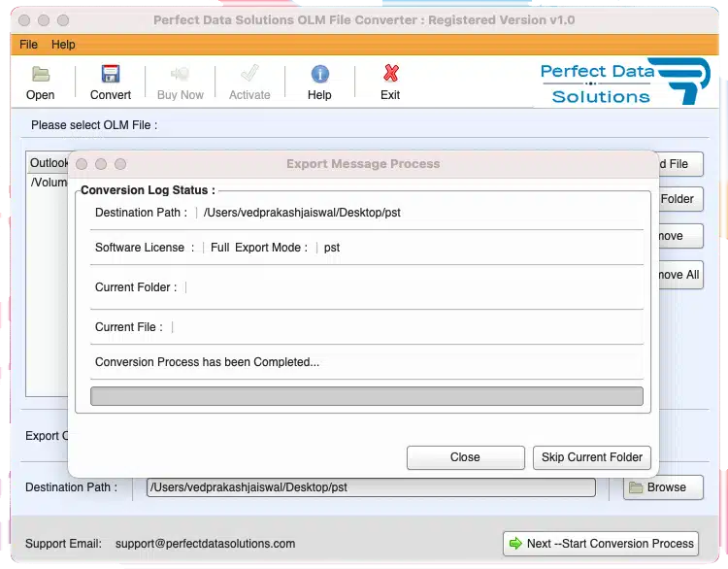Select the Convert floppy disk icon
The height and width of the screenshot is (569, 728).
pyautogui.click(x=111, y=74)
